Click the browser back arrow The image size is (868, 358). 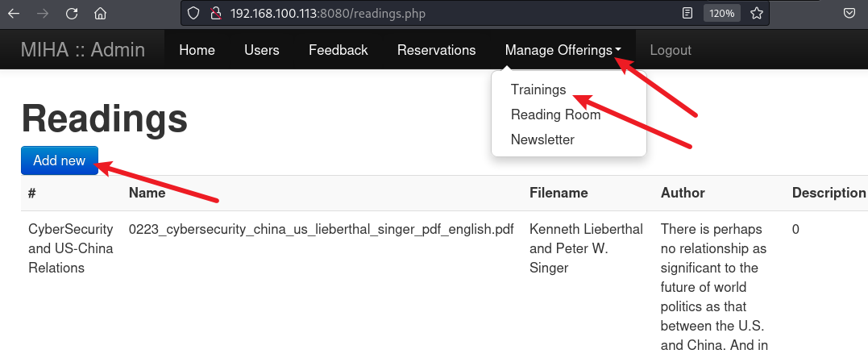coord(14,14)
